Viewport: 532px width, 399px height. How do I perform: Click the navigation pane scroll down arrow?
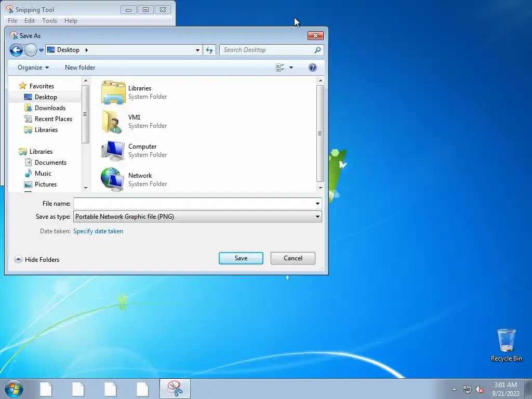click(86, 188)
